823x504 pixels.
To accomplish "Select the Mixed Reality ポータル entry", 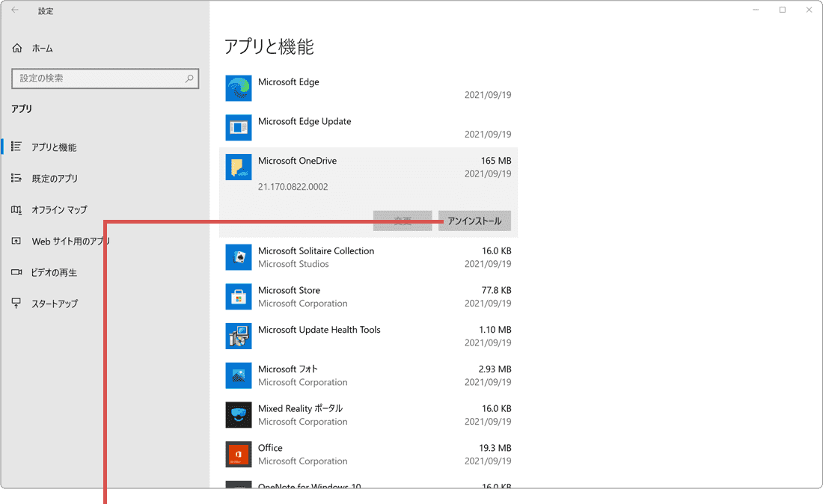I will click(368, 414).
